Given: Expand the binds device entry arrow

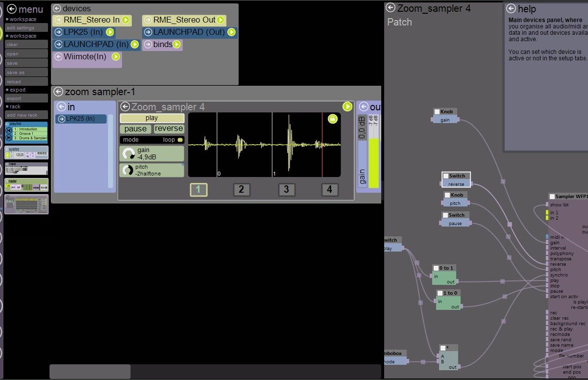Looking at the screenshot, I should (x=148, y=45).
